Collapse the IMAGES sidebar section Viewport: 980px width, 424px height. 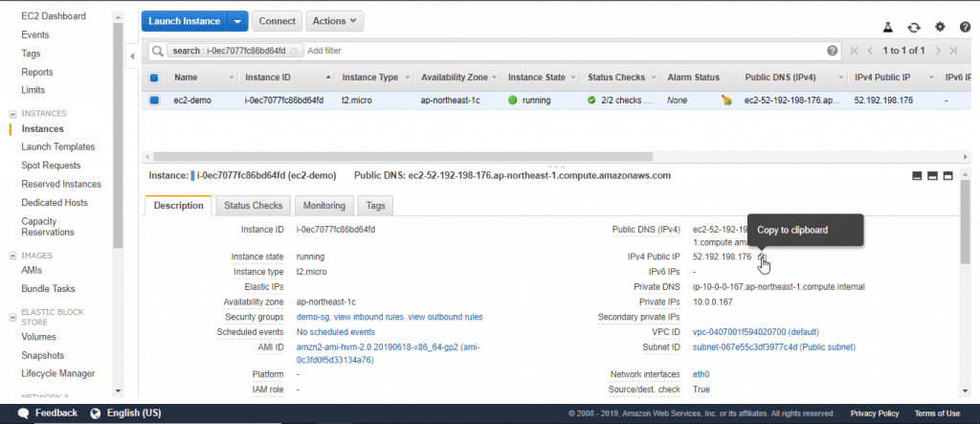coord(12,256)
